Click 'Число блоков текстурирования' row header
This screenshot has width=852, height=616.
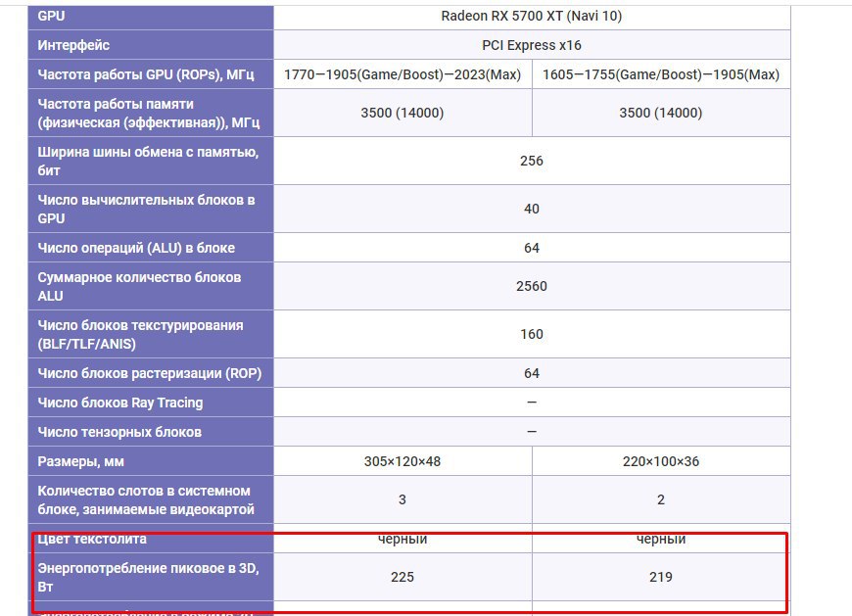(151, 334)
